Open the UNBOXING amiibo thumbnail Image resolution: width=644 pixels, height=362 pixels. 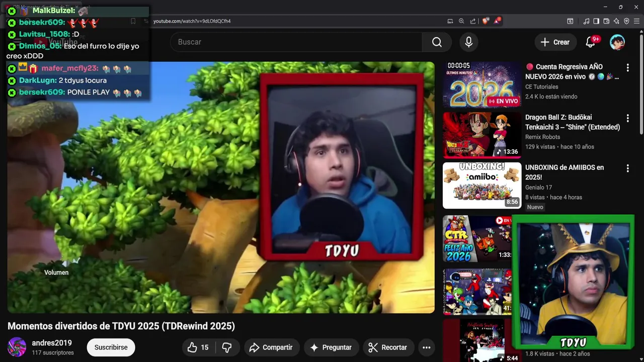coord(482,186)
